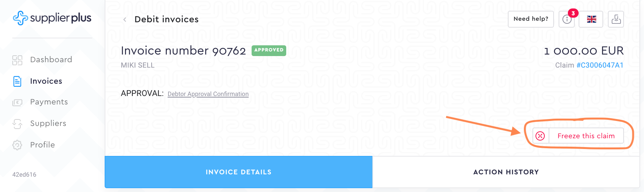This screenshot has width=644, height=192.
Task: Open the UK flag language selector
Action: (x=591, y=19)
